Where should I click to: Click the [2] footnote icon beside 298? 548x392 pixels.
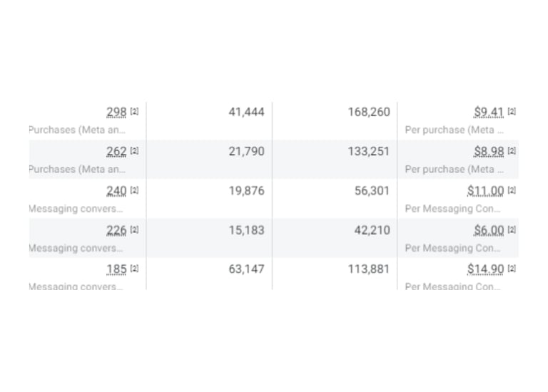click(x=135, y=112)
